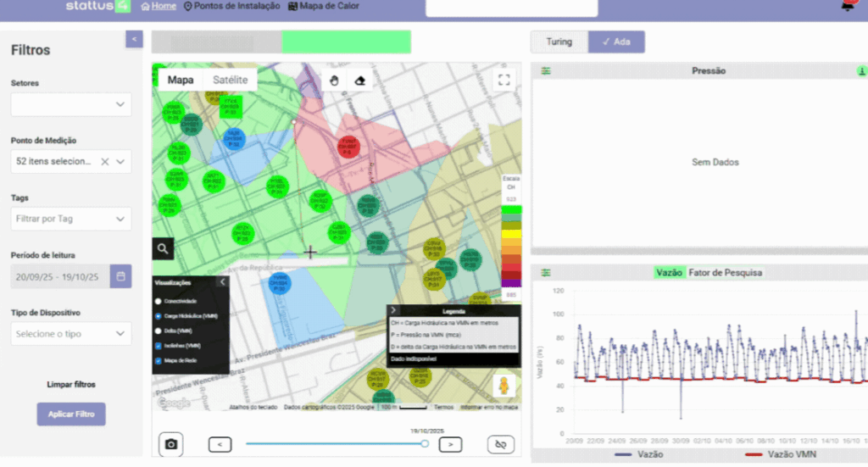Collapse the Visualizações panel
This screenshot has width=868, height=467.
222,282
